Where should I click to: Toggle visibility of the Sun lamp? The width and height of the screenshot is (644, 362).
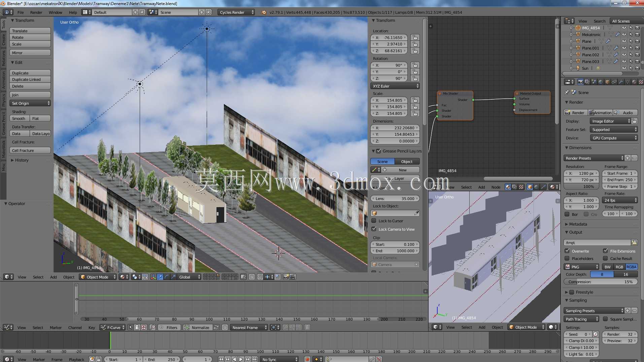tap(624, 68)
